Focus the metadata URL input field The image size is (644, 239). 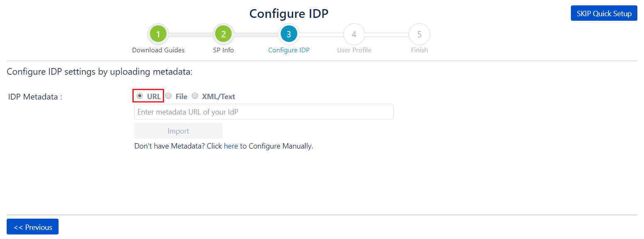tap(264, 112)
